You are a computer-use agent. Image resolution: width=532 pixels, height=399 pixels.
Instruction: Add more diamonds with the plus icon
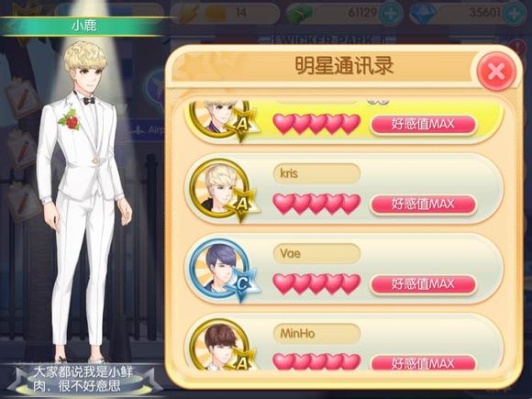515,14
